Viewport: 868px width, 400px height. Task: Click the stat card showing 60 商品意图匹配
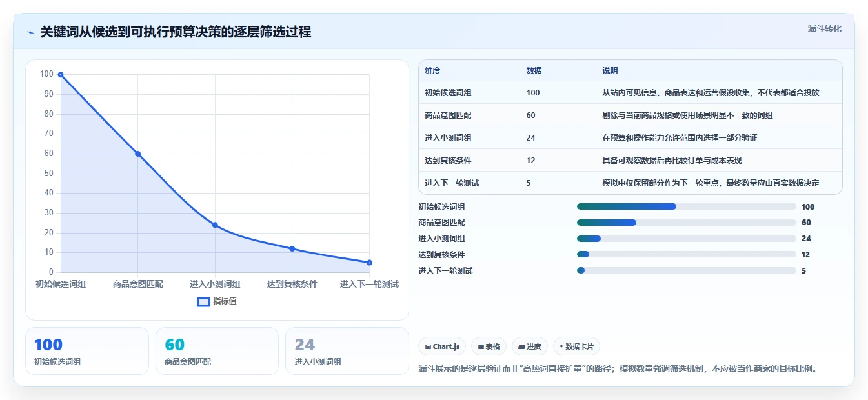click(217, 351)
